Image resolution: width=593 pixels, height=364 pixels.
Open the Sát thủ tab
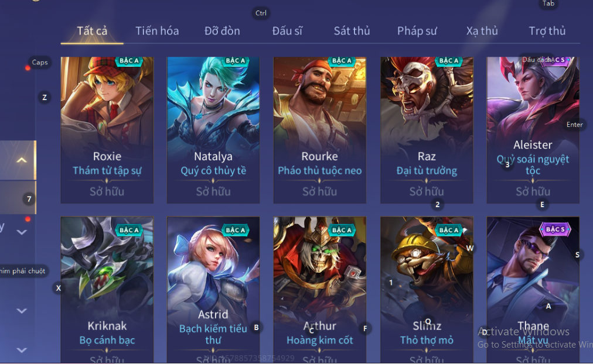[x=352, y=30]
